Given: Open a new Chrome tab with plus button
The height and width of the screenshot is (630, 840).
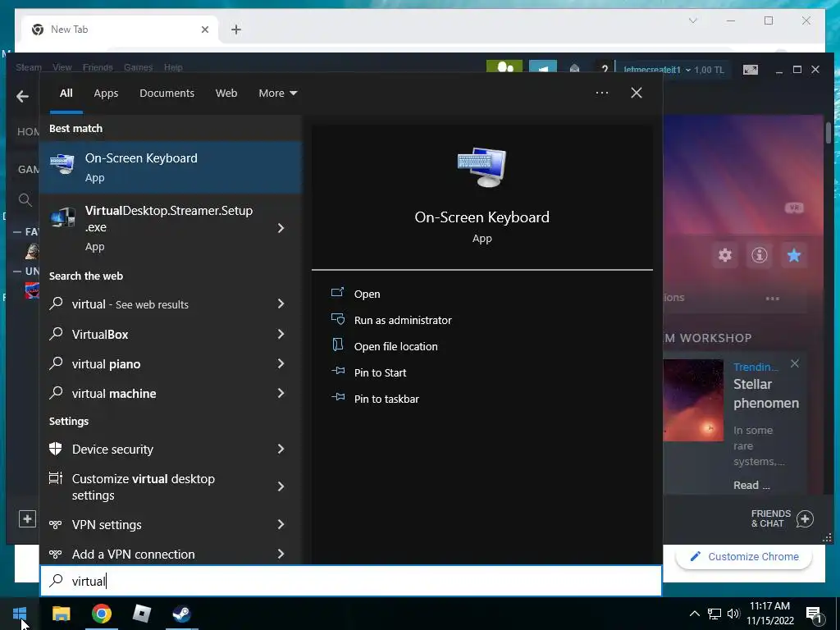Looking at the screenshot, I should click(235, 30).
